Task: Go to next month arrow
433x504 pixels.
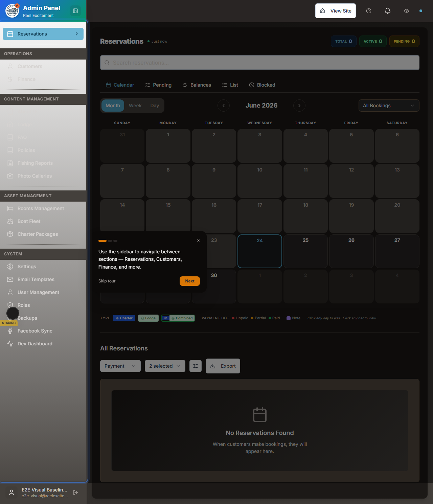Action: point(299,106)
